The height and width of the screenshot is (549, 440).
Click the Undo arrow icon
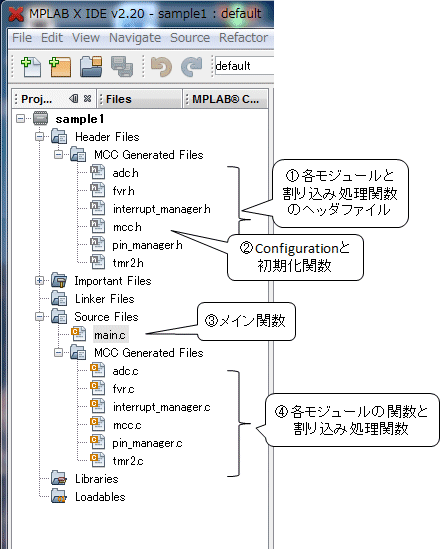pos(161,67)
